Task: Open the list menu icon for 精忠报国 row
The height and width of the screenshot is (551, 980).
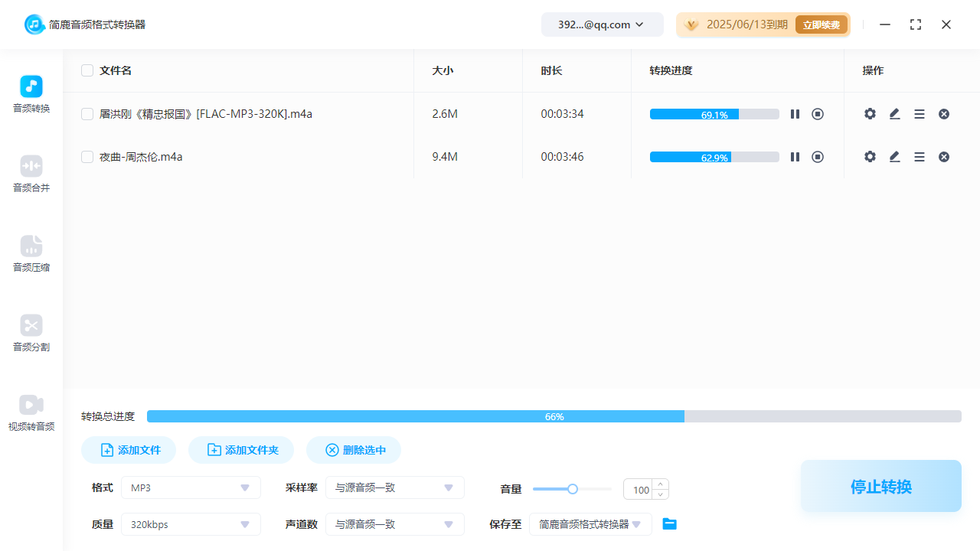Action: coord(920,114)
